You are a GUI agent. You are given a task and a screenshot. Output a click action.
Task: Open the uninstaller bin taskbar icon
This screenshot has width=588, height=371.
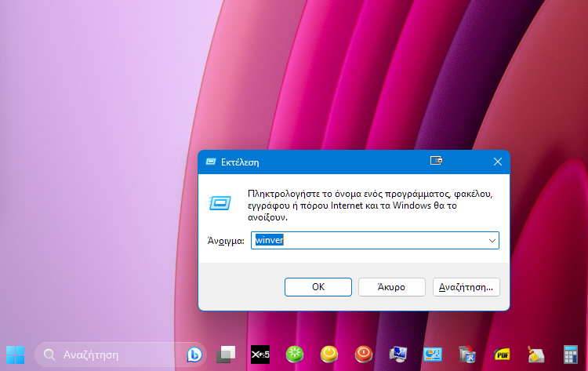[467, 355]
